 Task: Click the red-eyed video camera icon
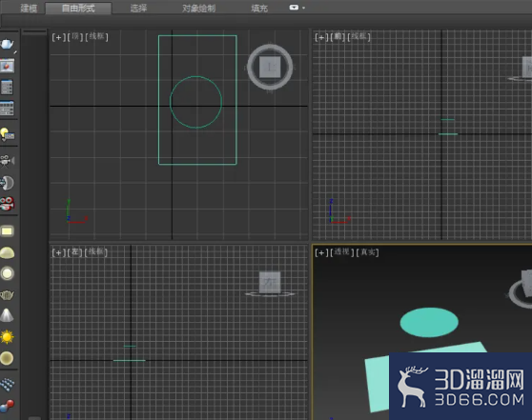pos(8,204)
